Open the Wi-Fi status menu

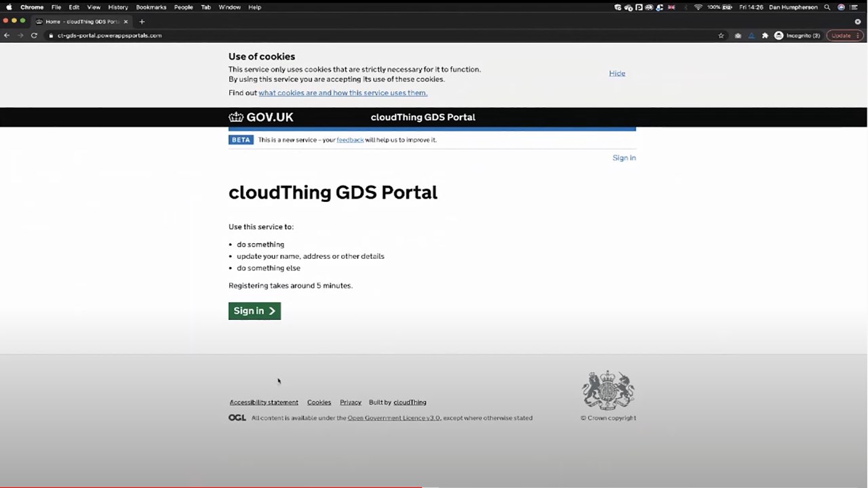click(698, 7)
